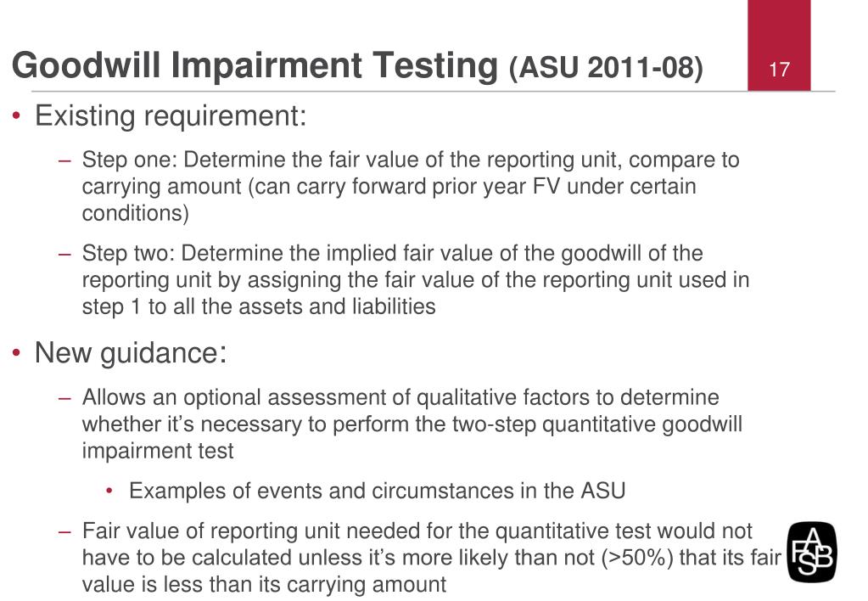Click the Goodwill Impairment Testing title
The image size is (868, 601).
point(255,65)
